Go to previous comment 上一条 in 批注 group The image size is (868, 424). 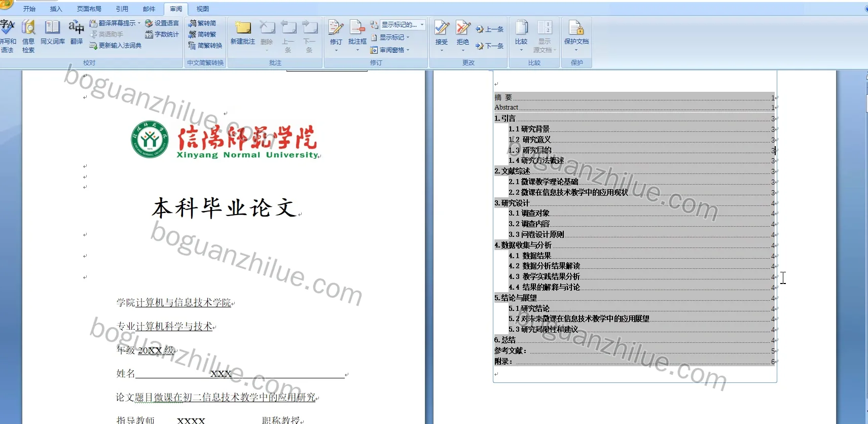click(x=288, y=36)
